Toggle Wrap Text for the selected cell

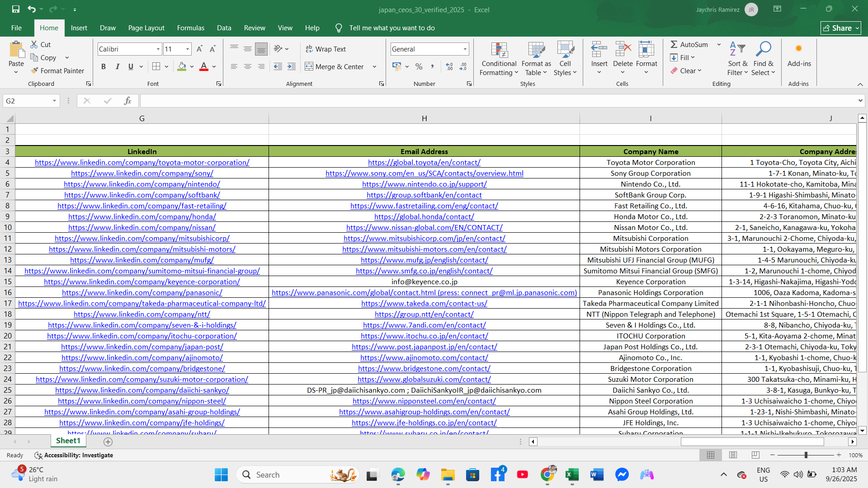pyautogui.click(x=325, y=49)
